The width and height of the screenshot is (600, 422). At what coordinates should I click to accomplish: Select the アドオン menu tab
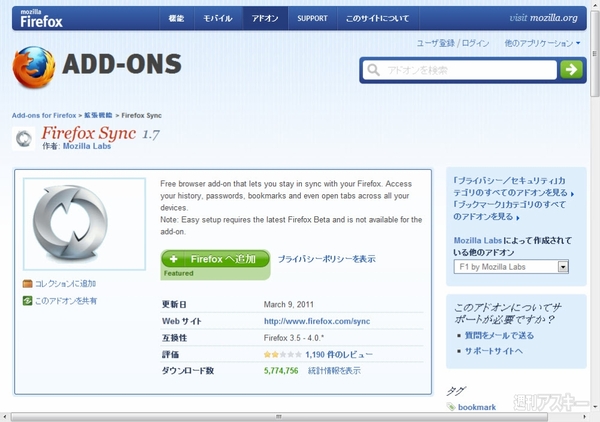point(265,18)
